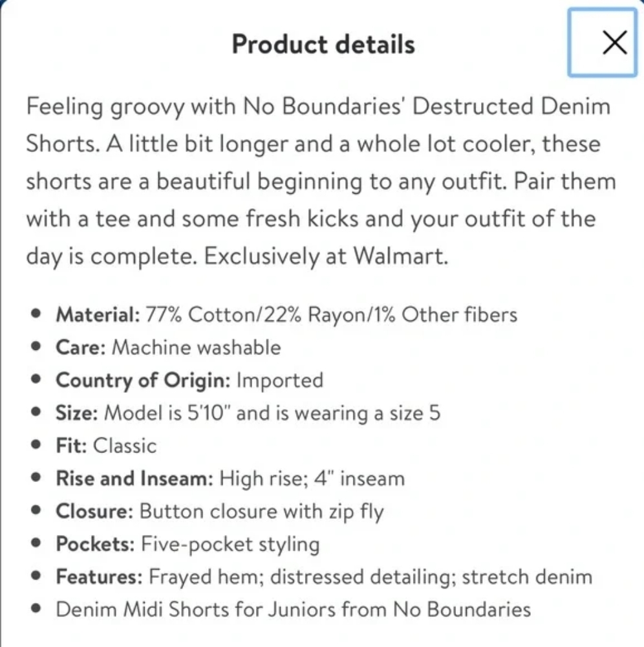
Task: Click the Country of Origin label
Action: click(143, 380)
